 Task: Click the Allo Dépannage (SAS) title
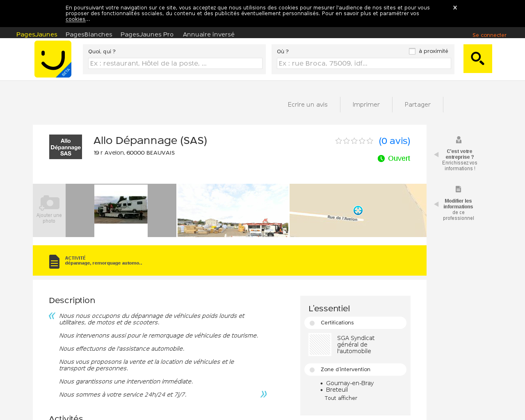pyautogui.click(x=150, y=140)
